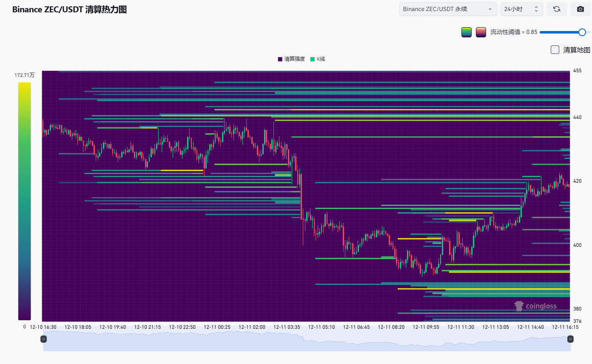Screen dimensions: 592x364
Task: Refresh the heatmap with the reload icon
Action: [557, 9]
